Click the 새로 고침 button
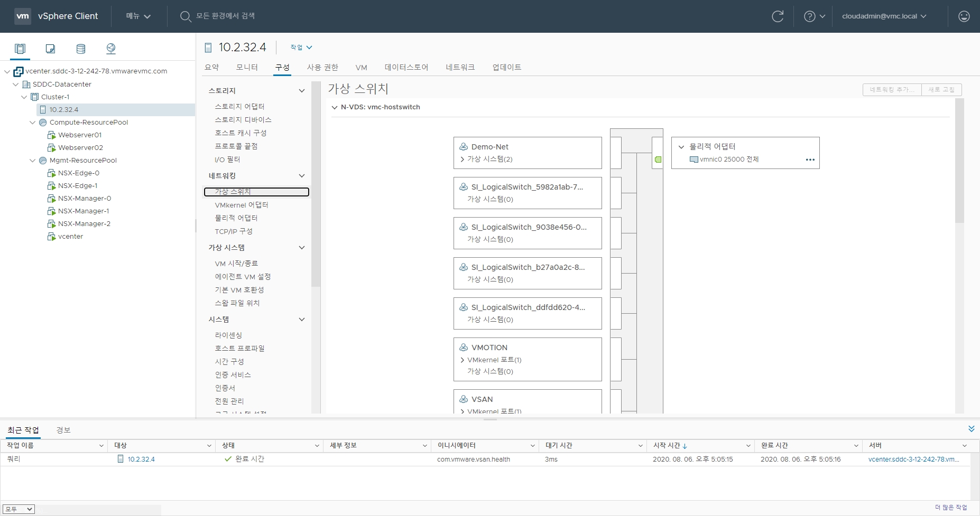Screen dimensions: 980x516 pos(941,90)
